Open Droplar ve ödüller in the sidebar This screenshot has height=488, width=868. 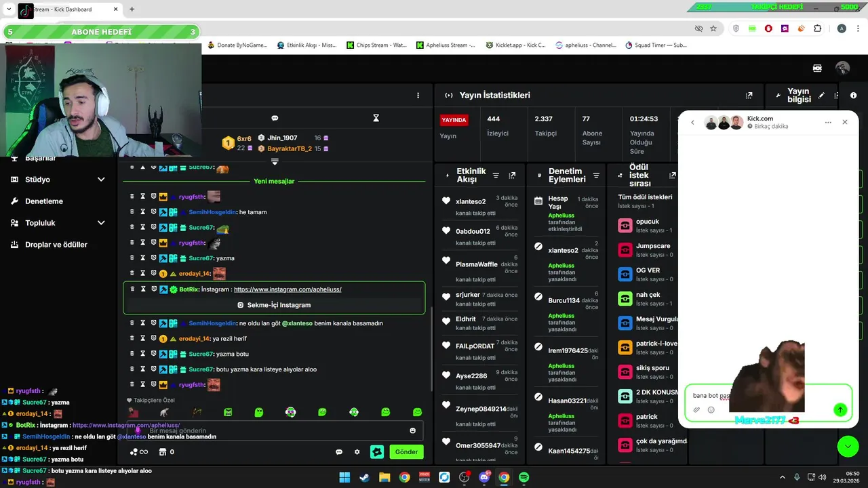[x=58, y=245]
